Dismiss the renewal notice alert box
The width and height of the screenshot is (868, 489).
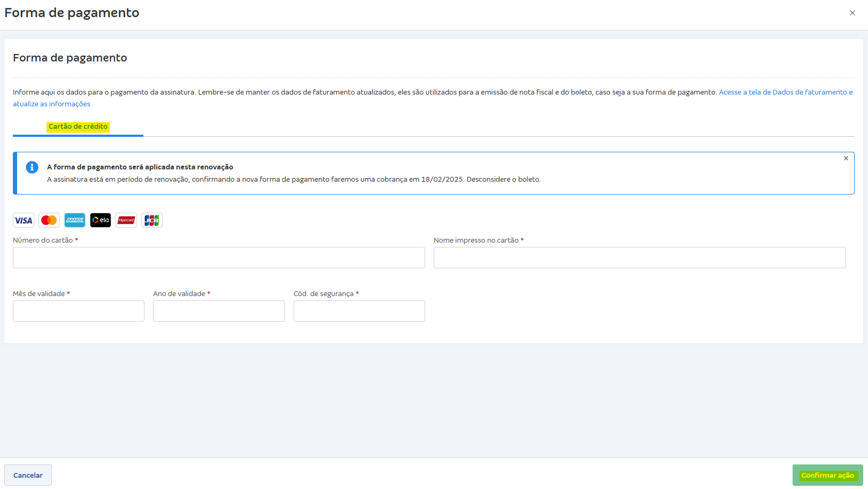tap(846, 158)
